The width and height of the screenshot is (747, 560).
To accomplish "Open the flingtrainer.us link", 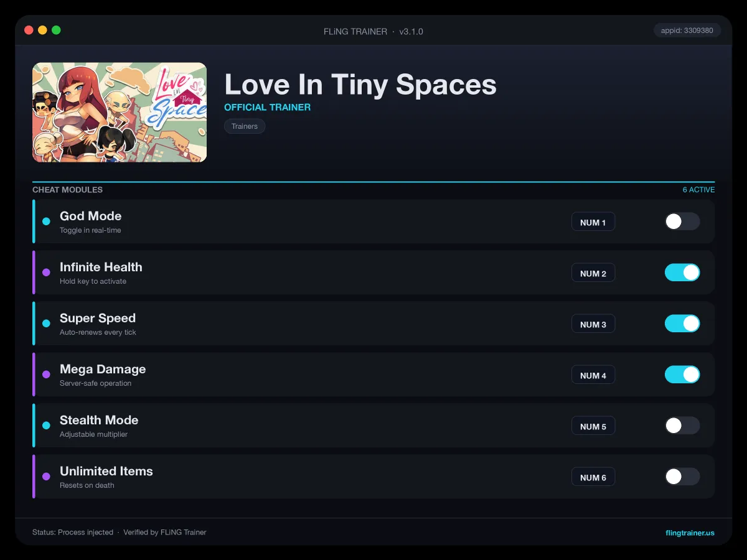I will [x=690, y=533].
